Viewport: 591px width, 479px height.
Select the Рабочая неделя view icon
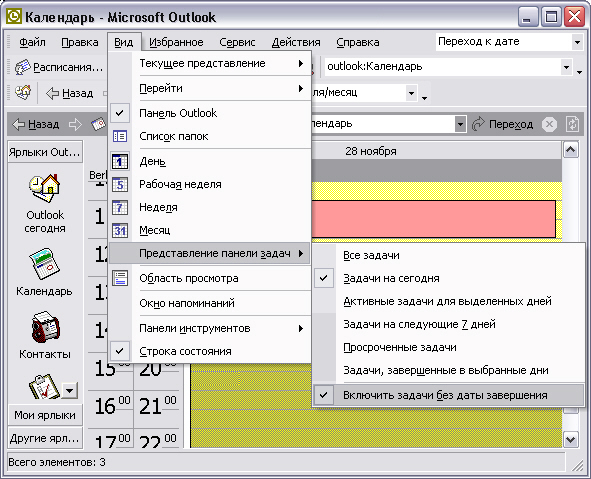pos(120,185)
